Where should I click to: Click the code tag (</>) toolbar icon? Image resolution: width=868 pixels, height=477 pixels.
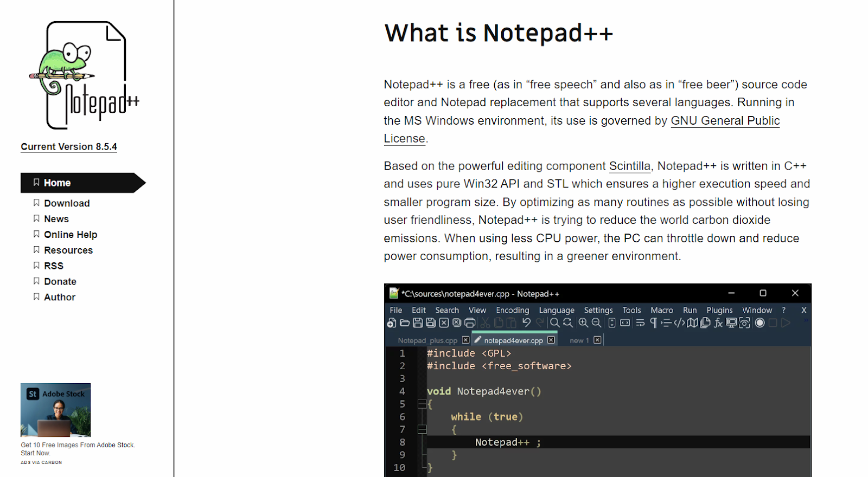(x=679, y=323)
